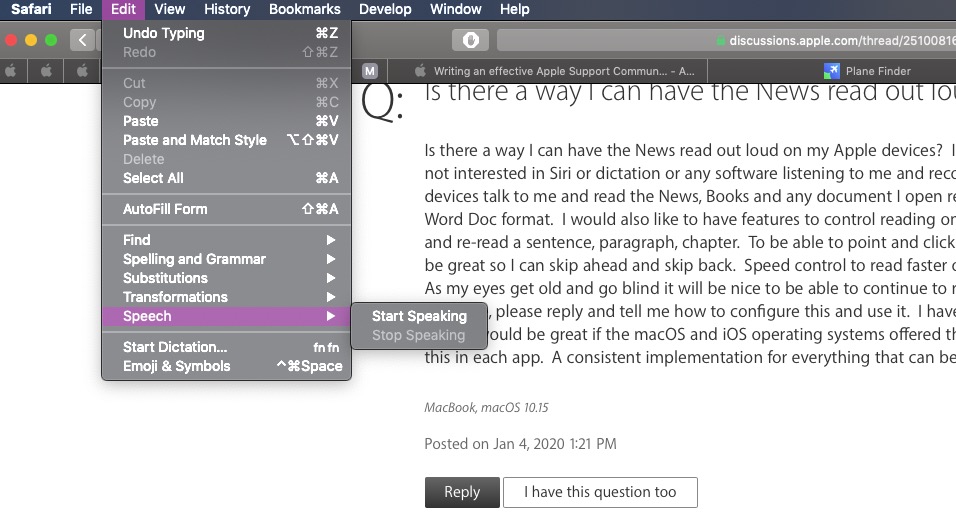Choose Paste from the Edit menu
This screenshot has width=956, height=519.
click(226, 121)
